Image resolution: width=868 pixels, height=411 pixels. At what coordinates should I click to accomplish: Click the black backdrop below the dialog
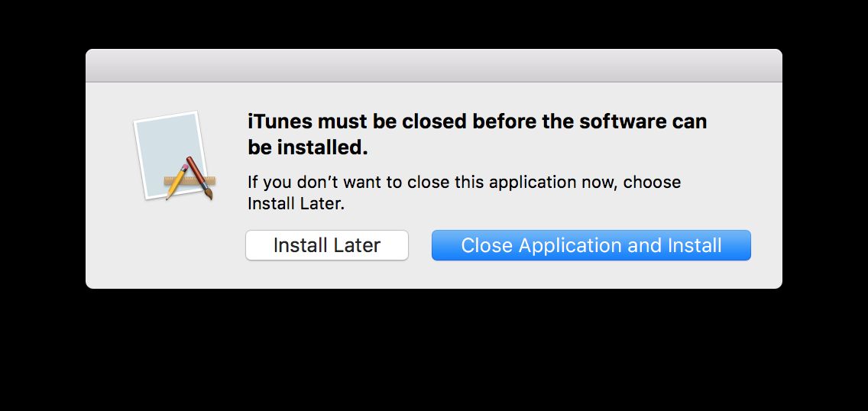click(x=434, y=351)
